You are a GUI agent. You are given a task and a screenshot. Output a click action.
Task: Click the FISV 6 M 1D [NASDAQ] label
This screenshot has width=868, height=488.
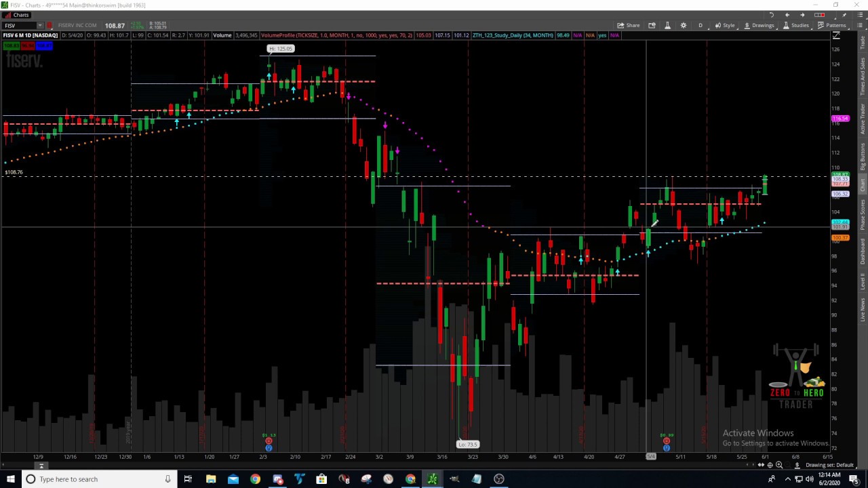(x=30, y=35)
